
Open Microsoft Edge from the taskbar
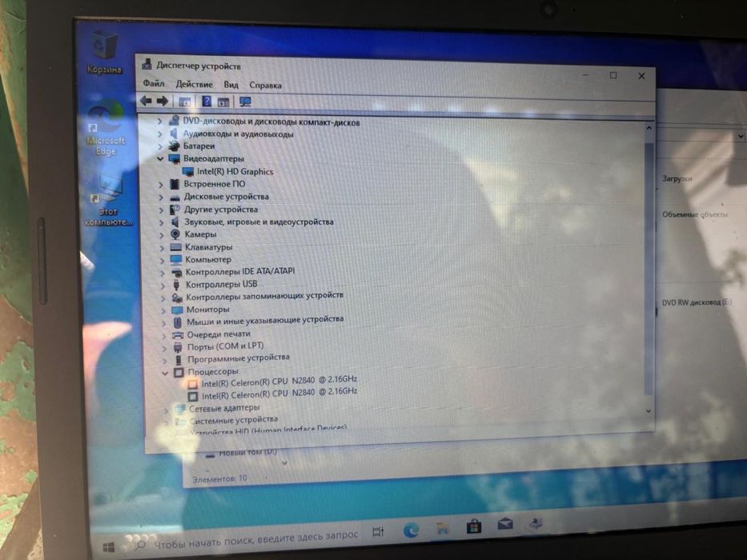[412, 530]
